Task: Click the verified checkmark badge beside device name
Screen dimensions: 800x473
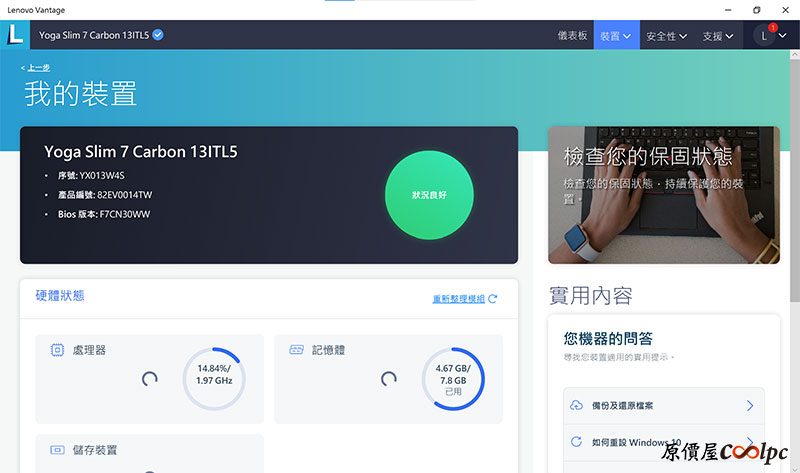Action: click(x=158, y=35)
